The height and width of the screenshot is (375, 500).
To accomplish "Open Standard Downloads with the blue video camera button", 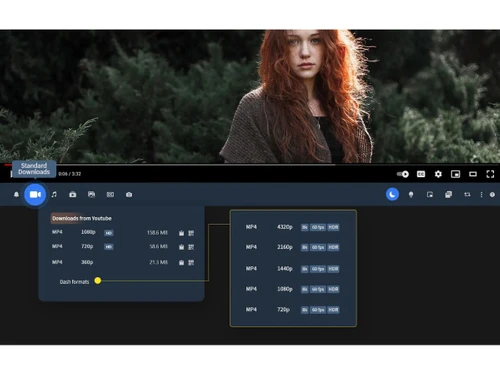I will 35,194.
